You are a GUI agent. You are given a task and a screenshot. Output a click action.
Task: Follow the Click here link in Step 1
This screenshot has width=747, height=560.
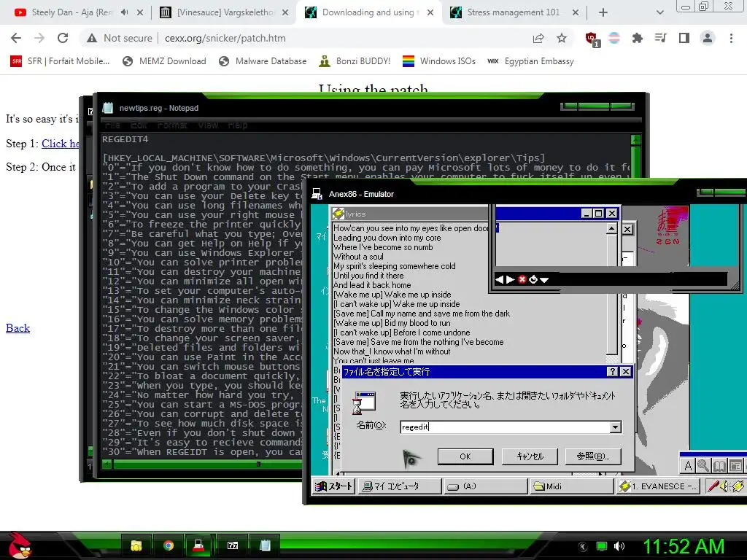60,144
